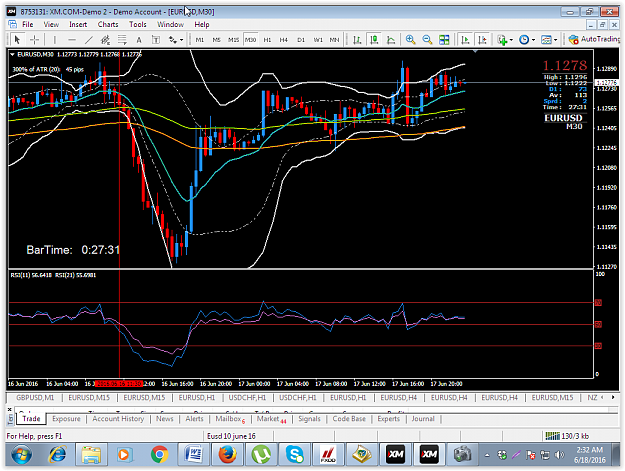
Task: Open the Tools menu
Action: coord(138,24)
